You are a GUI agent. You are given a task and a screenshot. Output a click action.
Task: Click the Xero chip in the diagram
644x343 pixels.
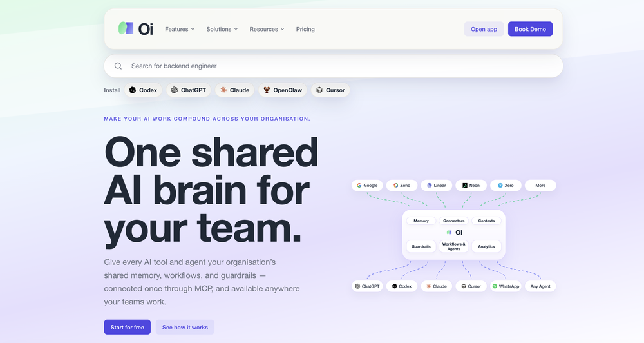(x=506, y=186)
